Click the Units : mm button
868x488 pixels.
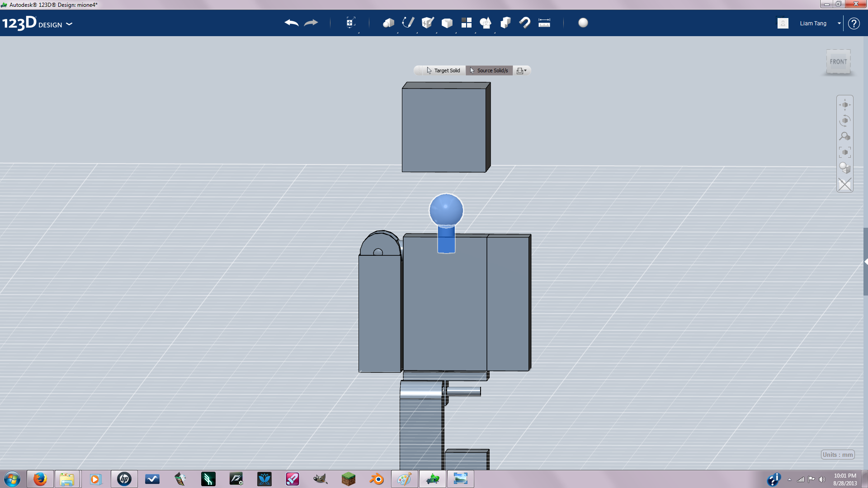coord(838,455)
